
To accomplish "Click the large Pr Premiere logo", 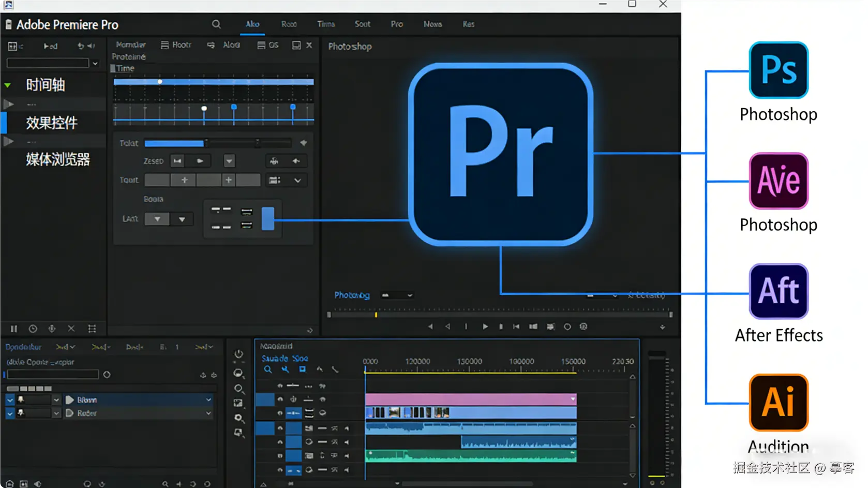I will (500, 154).
